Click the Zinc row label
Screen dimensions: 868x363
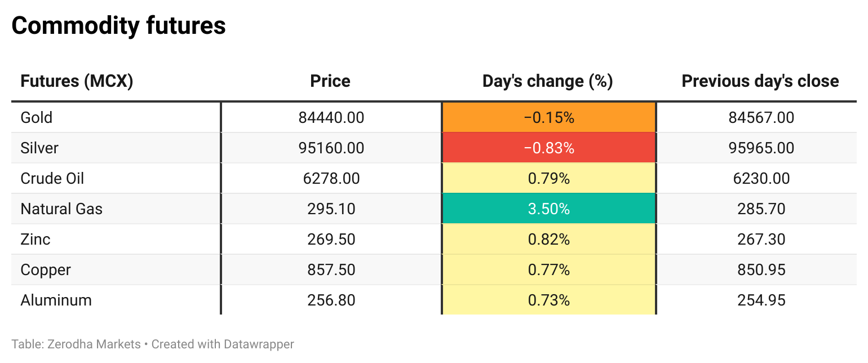pyautogui.click(x=36, y=240)
